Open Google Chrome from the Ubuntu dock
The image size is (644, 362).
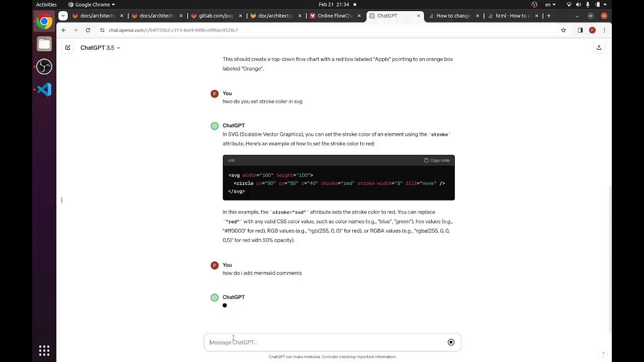click(x=44, y=21)
